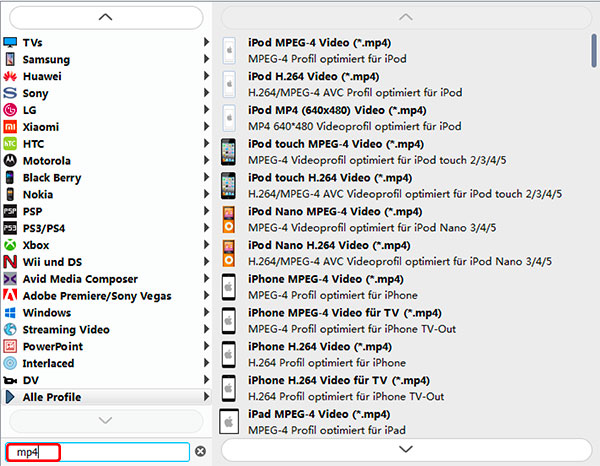Image resolution: width=600 pixels, height=466 pixels.
Task: Click the Xbox logo icon
Action: pos(10,245)
